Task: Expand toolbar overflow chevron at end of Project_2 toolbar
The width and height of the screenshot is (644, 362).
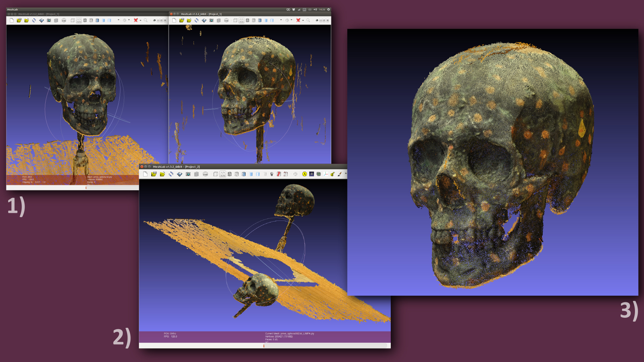Action: click(346, 174)
